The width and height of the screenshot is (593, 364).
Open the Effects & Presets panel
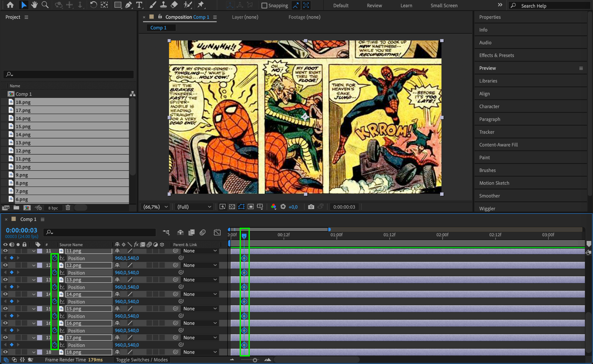[496, 55]
